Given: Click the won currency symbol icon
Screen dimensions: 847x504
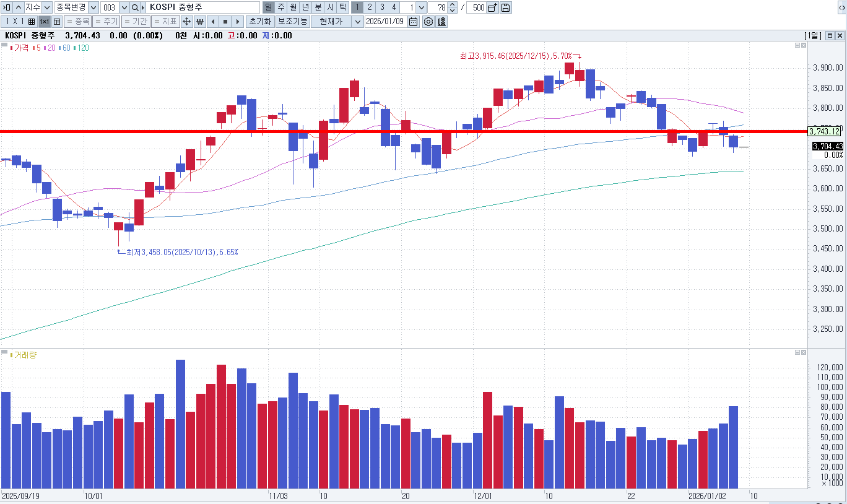Looking at the screenshot, I should tap(200, 22).
